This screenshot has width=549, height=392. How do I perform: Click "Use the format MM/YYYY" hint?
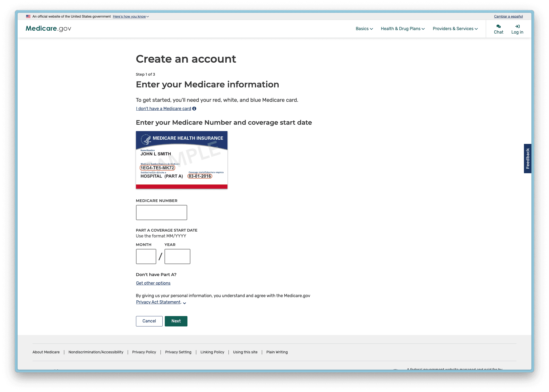[x=161, y=236]
